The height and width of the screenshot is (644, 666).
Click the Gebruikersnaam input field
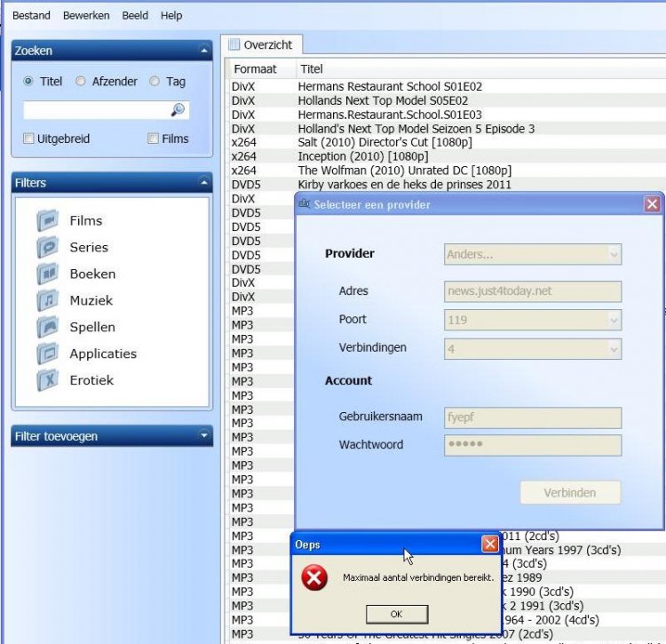tap(533, 417)
